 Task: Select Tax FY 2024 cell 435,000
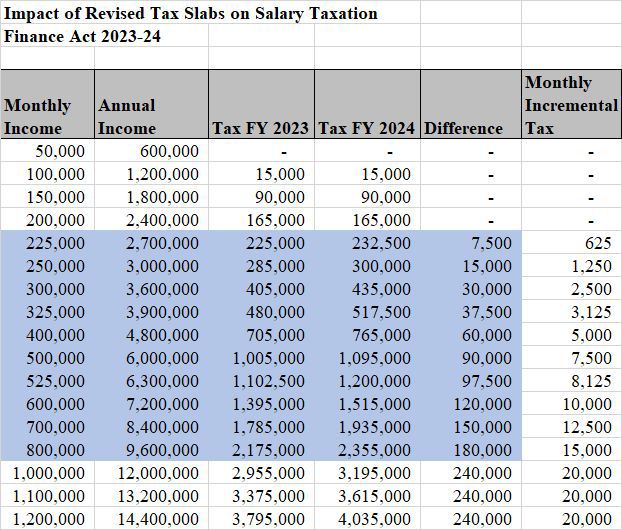pyautogui.click(x=367, y=288)
